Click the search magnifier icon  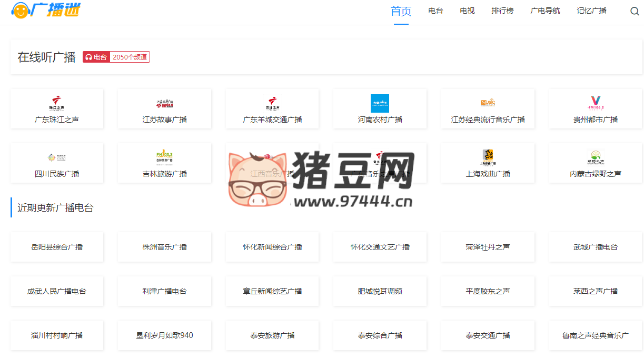coord(635,11)
